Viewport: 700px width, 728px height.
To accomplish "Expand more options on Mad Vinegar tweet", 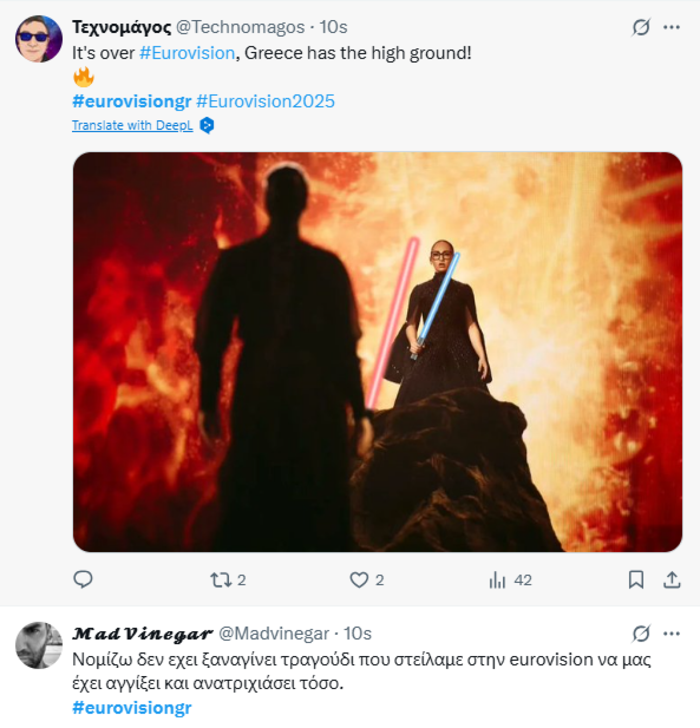I will [x=672, y=633].
